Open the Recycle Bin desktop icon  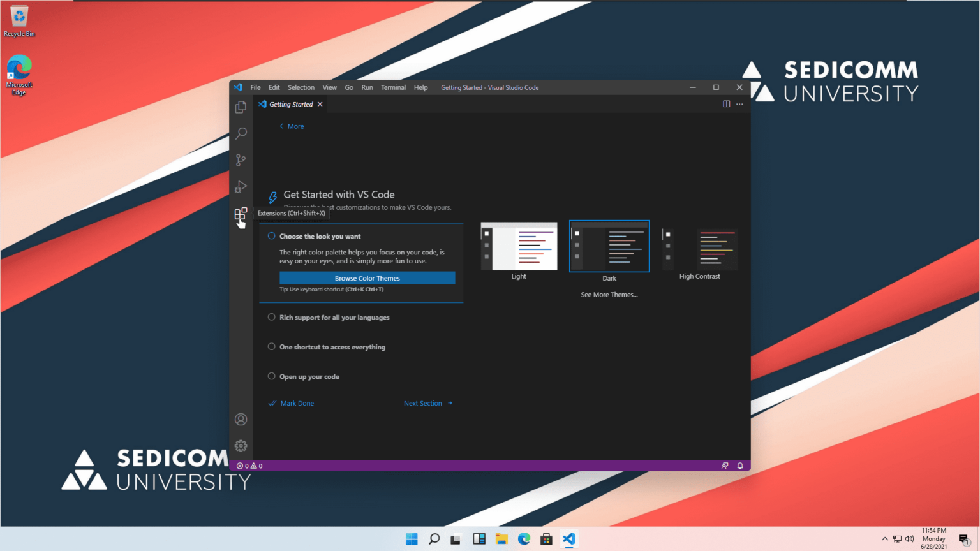tap(19, 21)
